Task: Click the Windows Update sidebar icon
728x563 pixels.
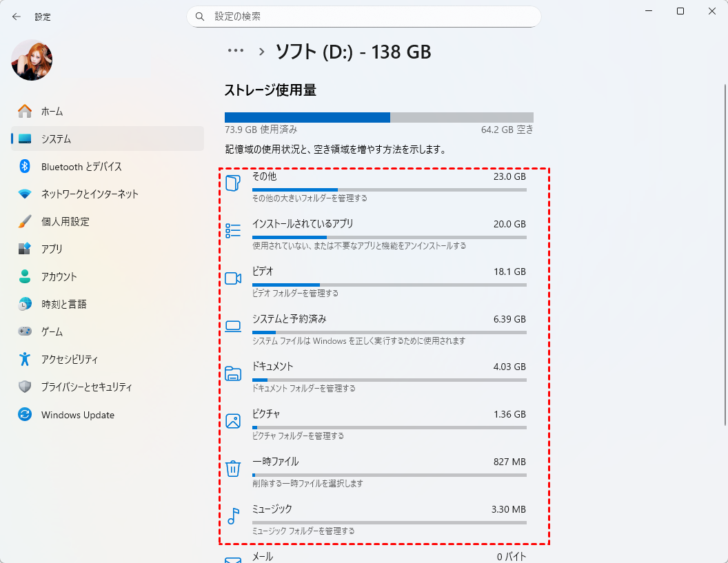Action: point(25,415)
